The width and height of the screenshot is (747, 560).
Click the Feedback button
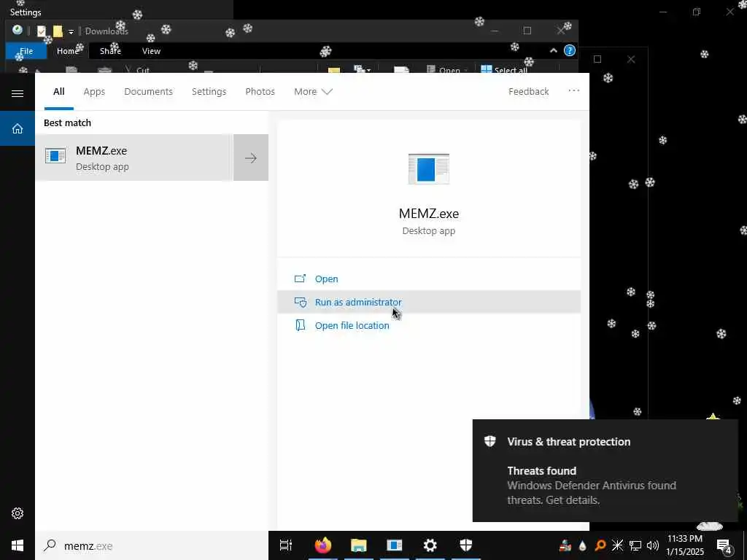tap(528, 91)
